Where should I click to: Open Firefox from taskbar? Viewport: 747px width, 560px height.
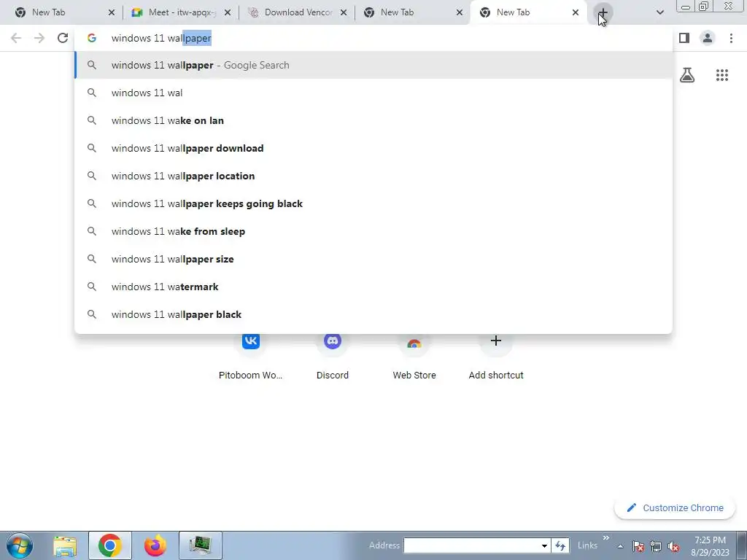[155, 545]
